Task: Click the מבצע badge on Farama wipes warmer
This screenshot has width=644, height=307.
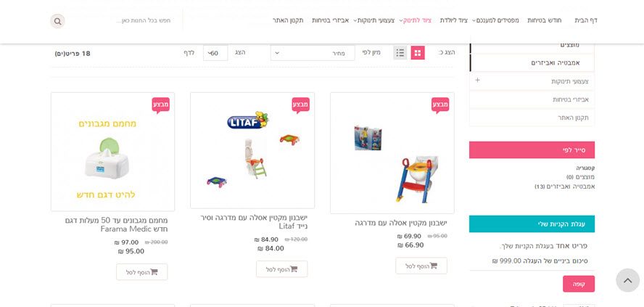Action: (x=160, y=105)
